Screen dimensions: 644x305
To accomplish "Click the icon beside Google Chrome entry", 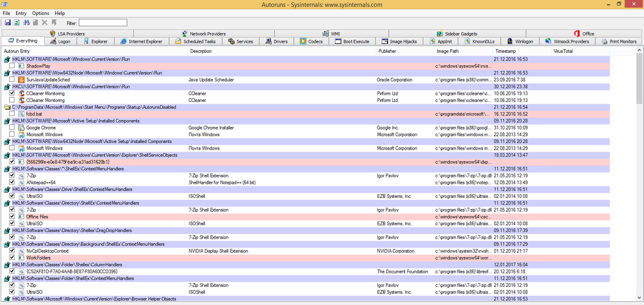I will click(x=22, y=128).
